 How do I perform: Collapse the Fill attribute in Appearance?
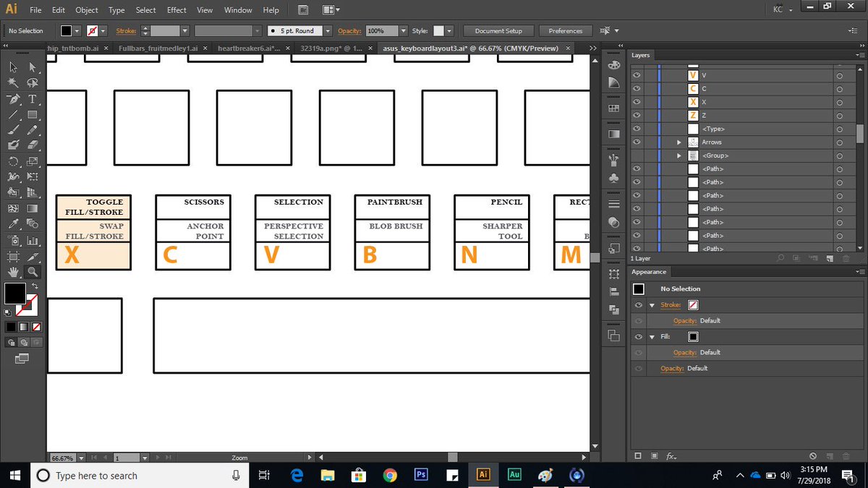coord(652,337)
